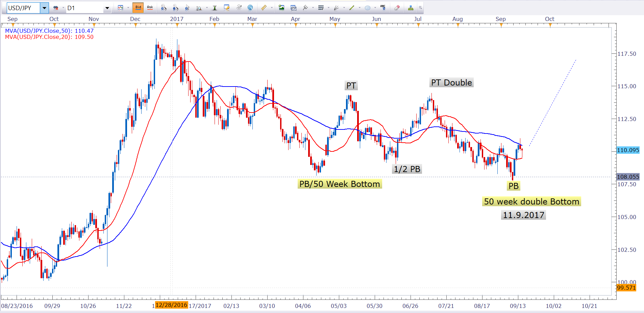
Task: Select the eraser tool in toolbar
Action: point(397,8)
